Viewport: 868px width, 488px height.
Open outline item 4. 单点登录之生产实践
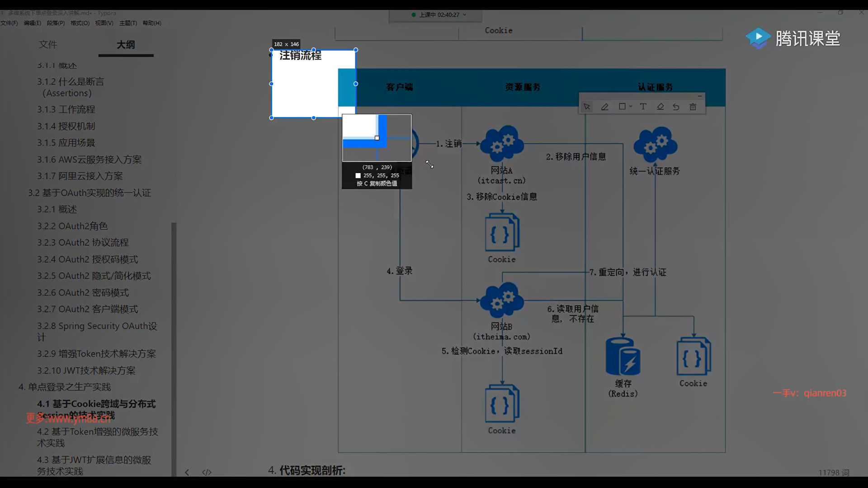tap(65, 387)
